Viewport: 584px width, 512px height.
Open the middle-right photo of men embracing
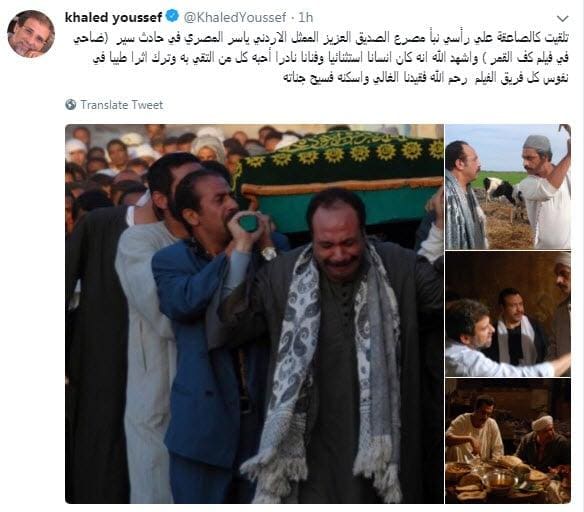click(508, 314)
